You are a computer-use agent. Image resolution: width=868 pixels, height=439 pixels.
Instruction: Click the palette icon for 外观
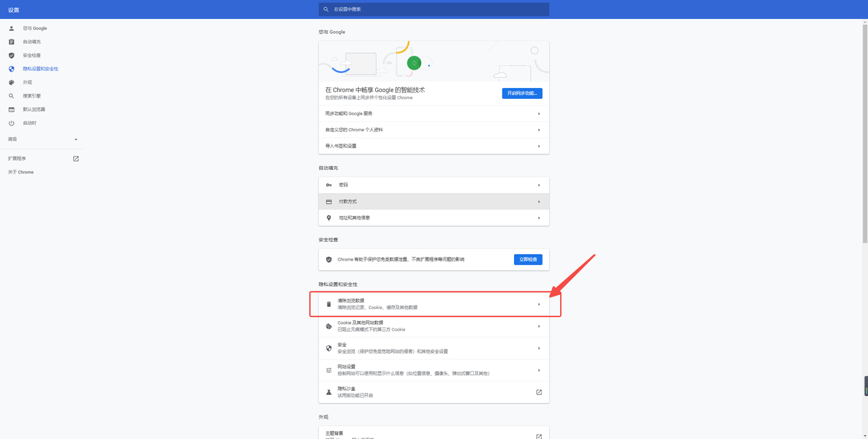tap(12, 83)
